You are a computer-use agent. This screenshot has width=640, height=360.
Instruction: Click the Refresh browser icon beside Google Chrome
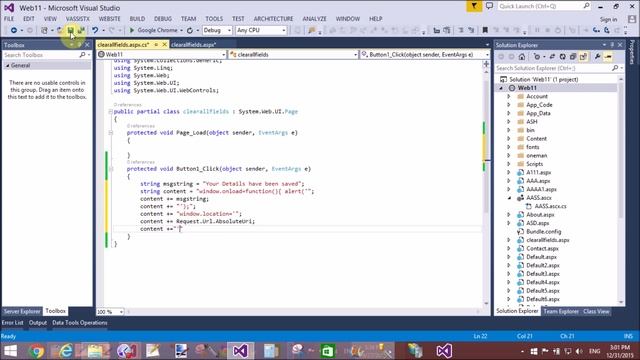190,30
